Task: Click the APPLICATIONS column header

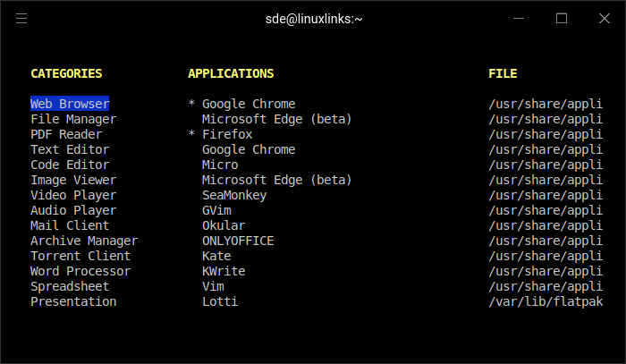Action: (231, 73)
